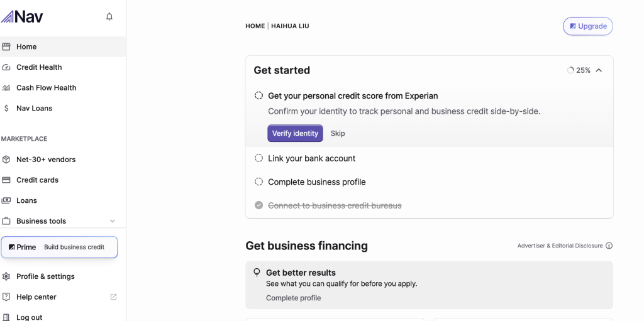Click the Cash Flow Health chart icon
This screenshot has height=321, width=644.
coord(6,88)
